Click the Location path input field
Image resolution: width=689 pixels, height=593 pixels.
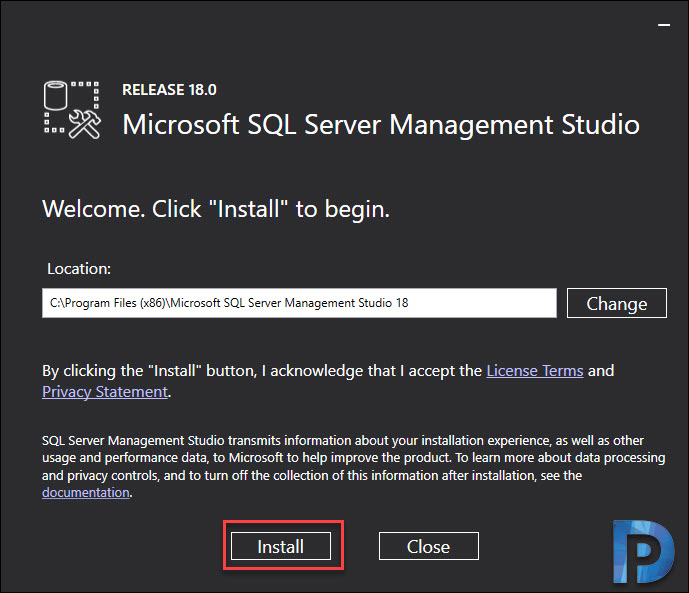point(299,303)
